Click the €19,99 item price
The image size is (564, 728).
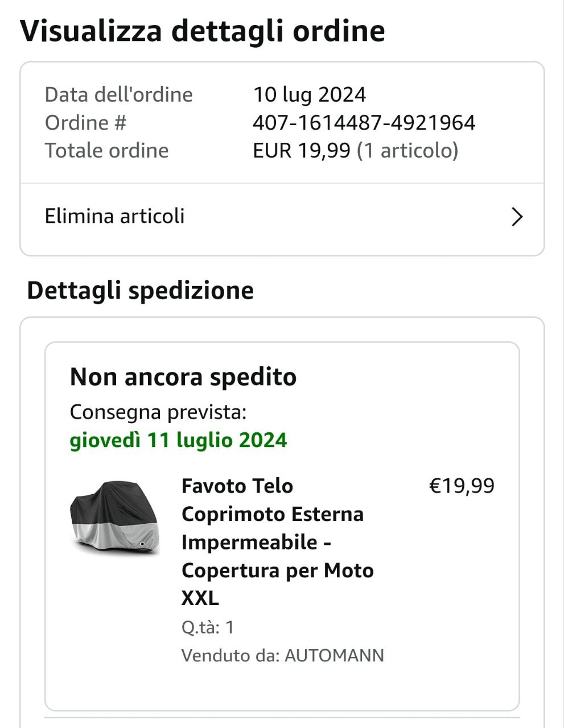pyautogui.click(x=461, y=486)
